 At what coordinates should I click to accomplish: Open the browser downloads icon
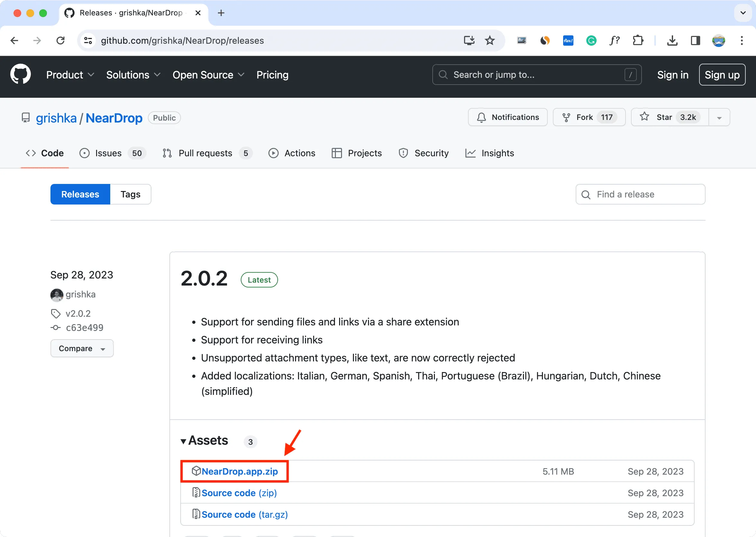pos(672,41)
